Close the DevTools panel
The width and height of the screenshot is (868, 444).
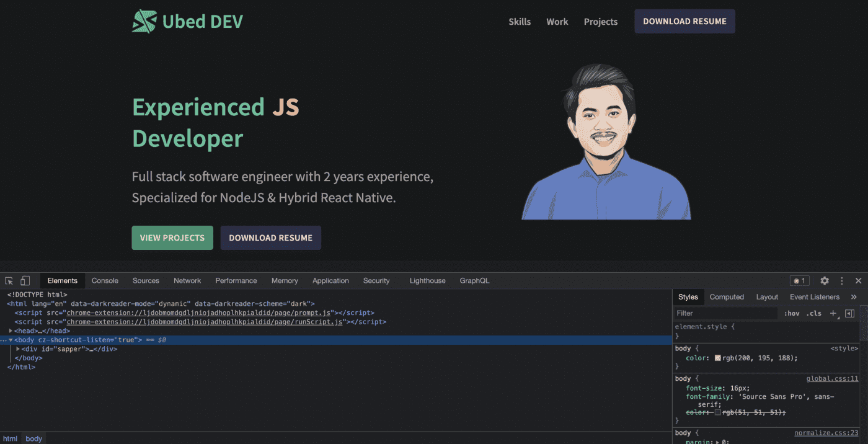click(859, 281)
